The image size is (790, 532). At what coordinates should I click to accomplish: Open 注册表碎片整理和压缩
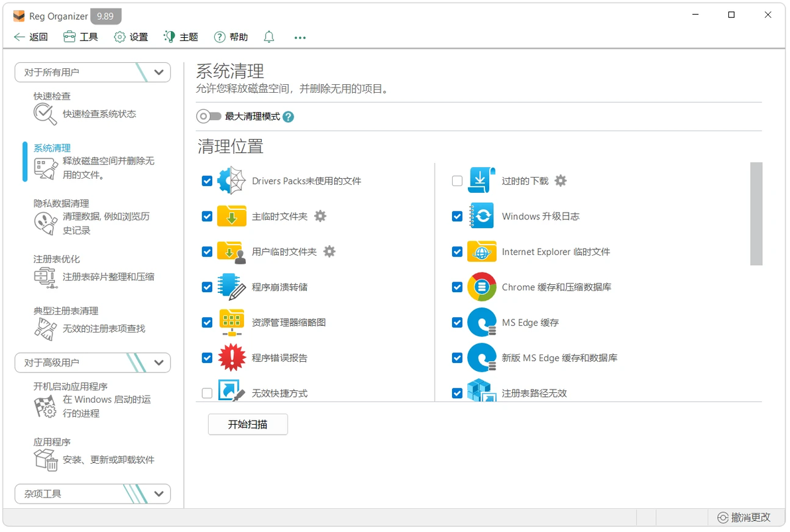tap(108, 276)
